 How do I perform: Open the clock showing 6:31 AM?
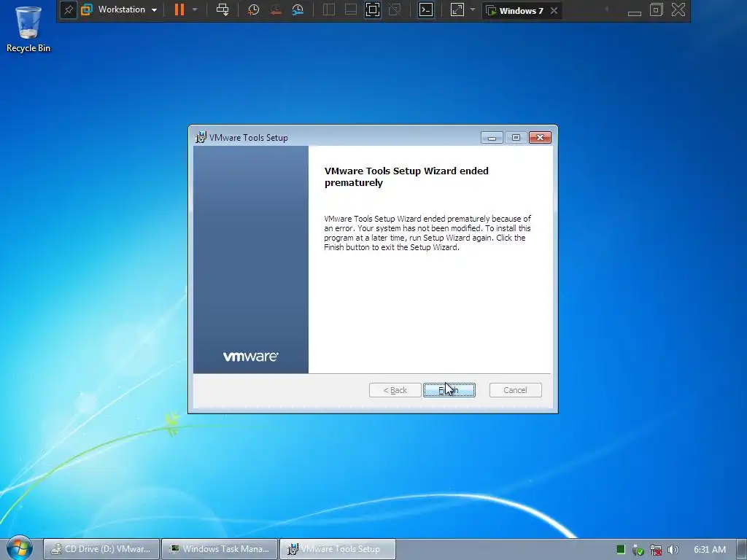[x=709, y=550]
